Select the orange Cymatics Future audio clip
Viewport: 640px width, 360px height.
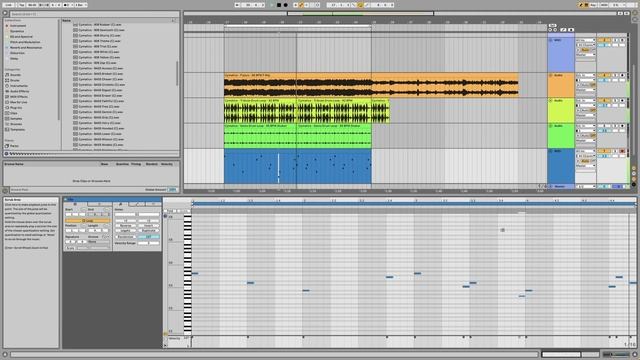371,85
